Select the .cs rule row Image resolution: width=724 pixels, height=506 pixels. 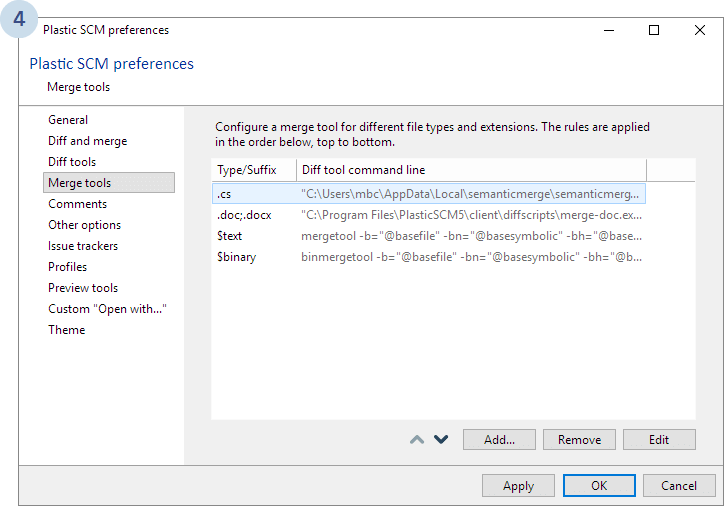tap(429, 194)
